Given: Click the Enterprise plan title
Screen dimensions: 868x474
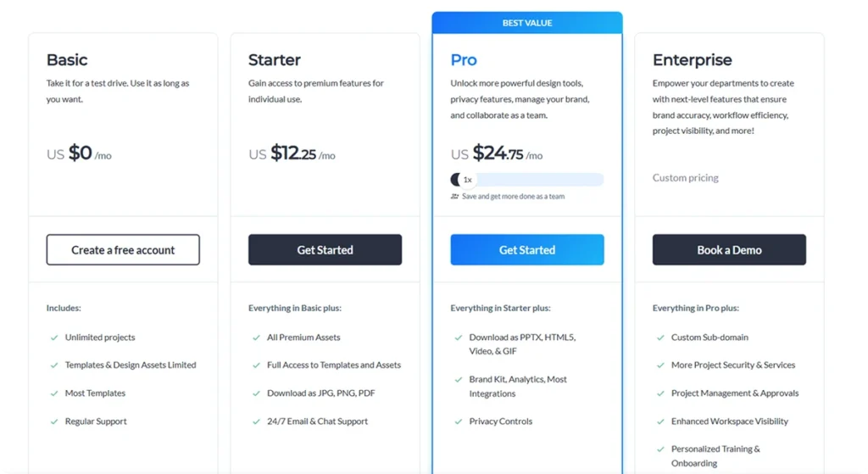Looking at the screenshot, I should pyautogui.click(x=692, y=60).
